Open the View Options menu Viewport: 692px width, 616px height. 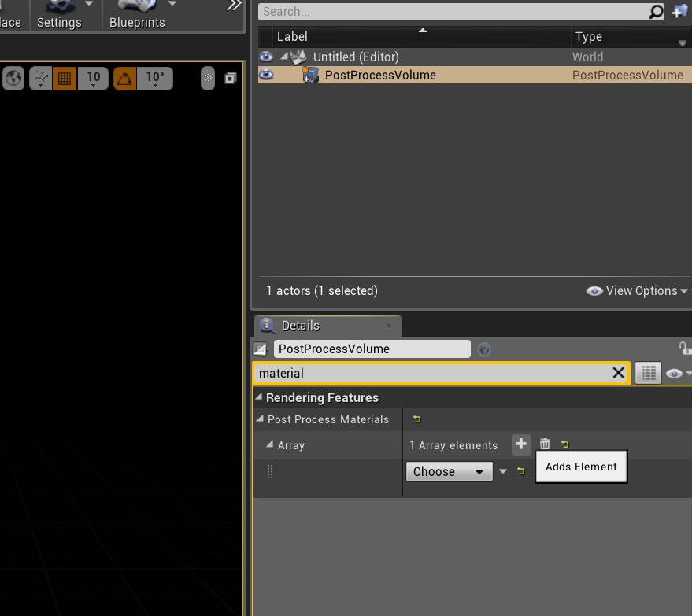point(637,290)
